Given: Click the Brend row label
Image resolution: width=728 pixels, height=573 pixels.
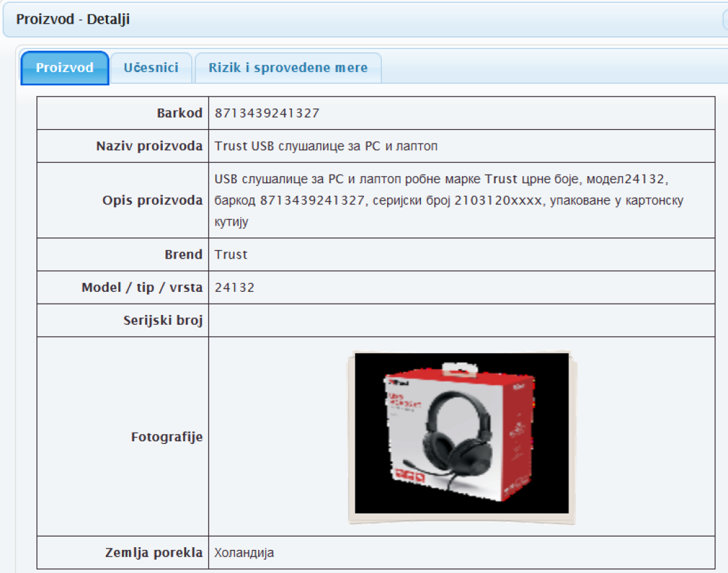Looking at the screenshot, I should (x=183, y=255).
